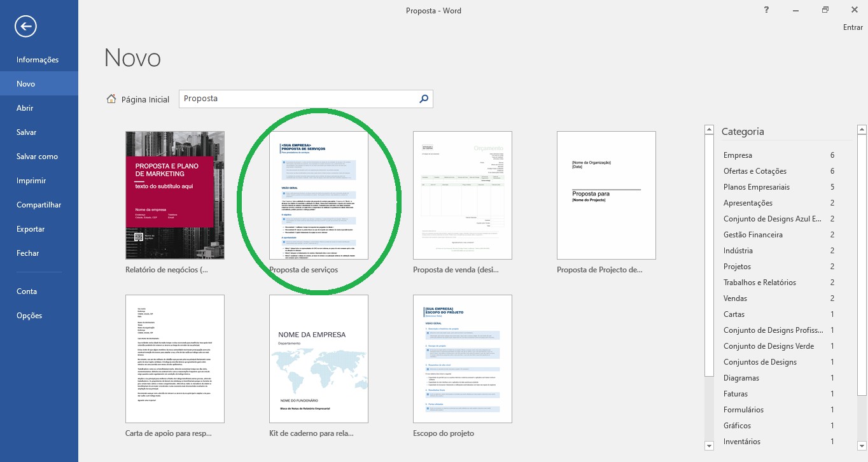Click the Proposta de serviços caption text
The image size is (868, 462).
[304, 270]
